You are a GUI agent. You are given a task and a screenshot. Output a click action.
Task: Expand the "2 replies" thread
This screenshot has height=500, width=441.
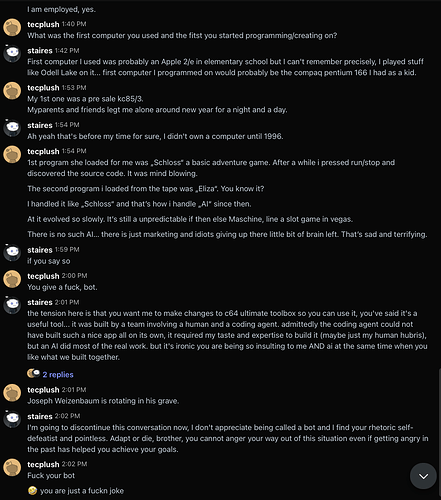tap(58, 375)
